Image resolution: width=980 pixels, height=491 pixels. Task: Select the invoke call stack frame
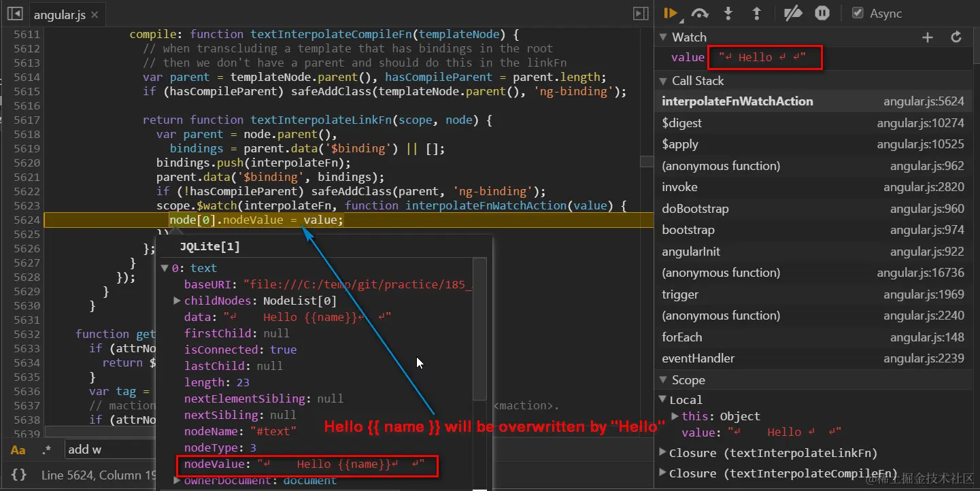tap(813, 187)
